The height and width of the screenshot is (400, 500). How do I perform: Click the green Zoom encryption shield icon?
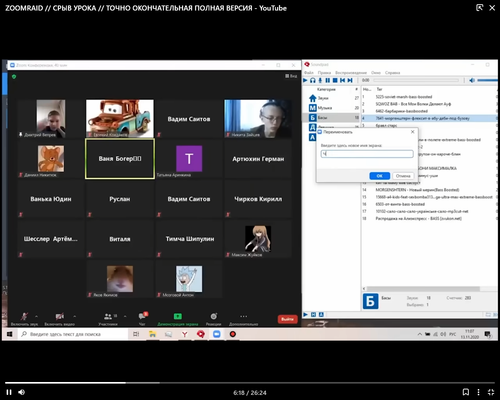14,77
